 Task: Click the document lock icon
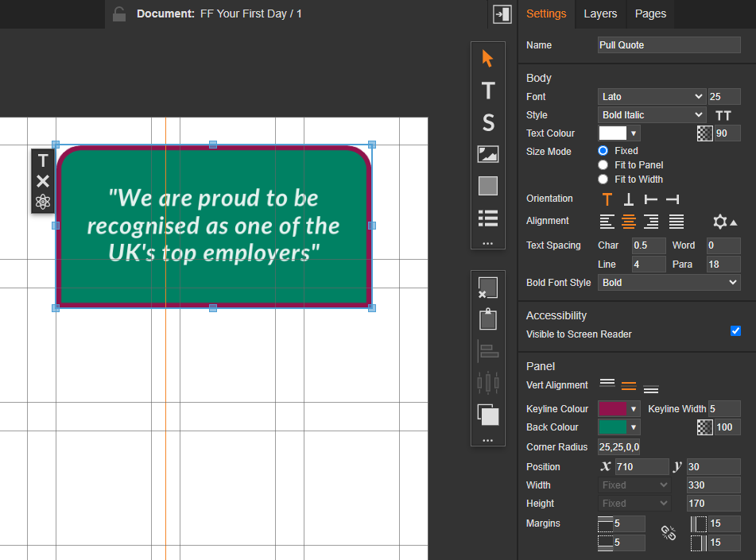(119, 14)
